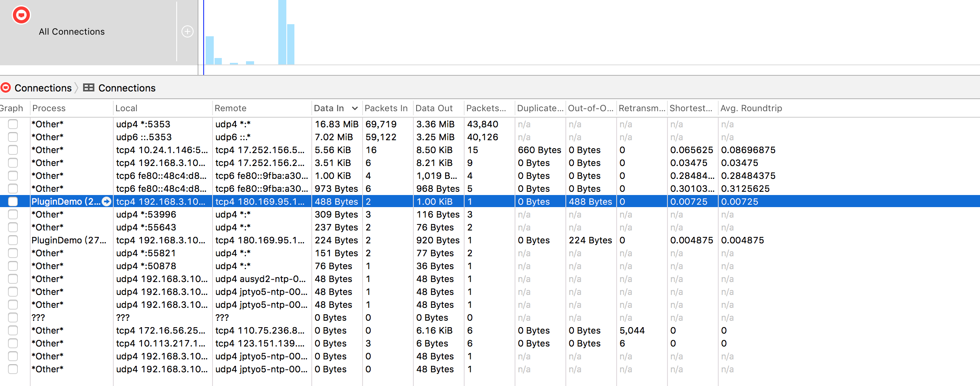
Task: Click the udp4 ausyd2-ntp-0... remote cell
Action: tap(260, 279)
